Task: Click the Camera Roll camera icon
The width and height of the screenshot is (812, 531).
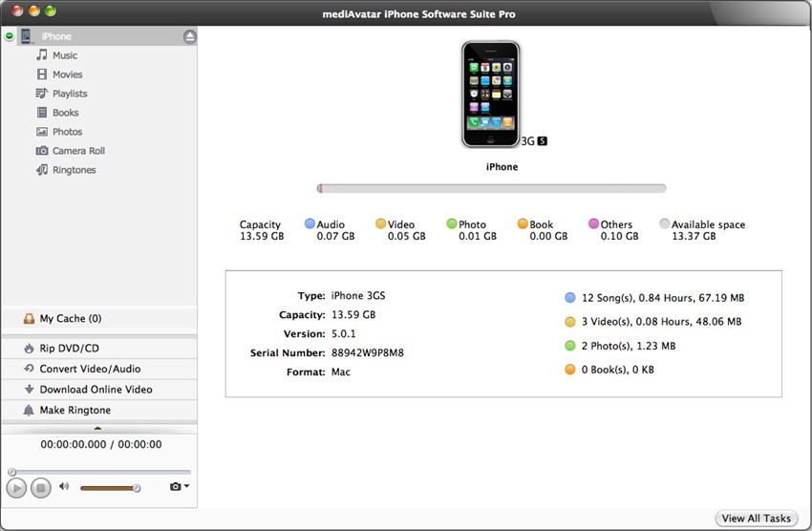Action: point(42,151)
